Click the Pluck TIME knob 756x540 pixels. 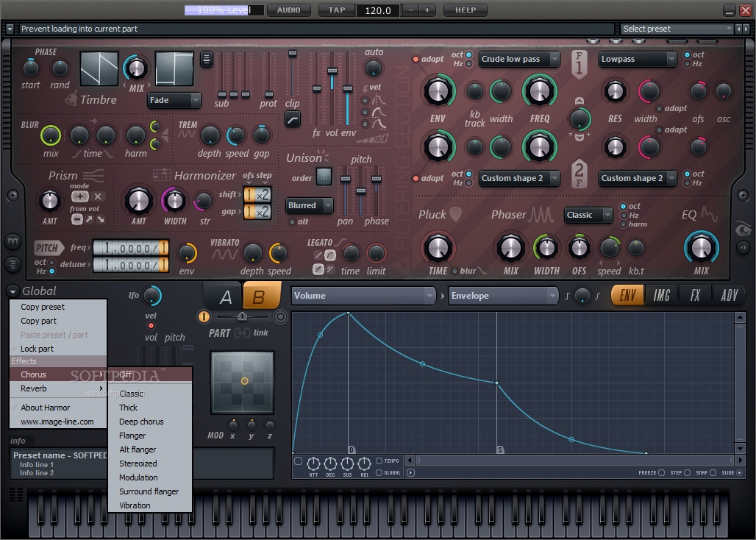[x=438, y=248]
